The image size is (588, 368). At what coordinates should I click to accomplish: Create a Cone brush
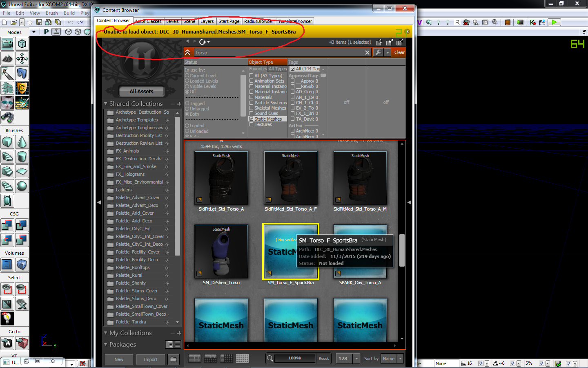tap(22, 142)
